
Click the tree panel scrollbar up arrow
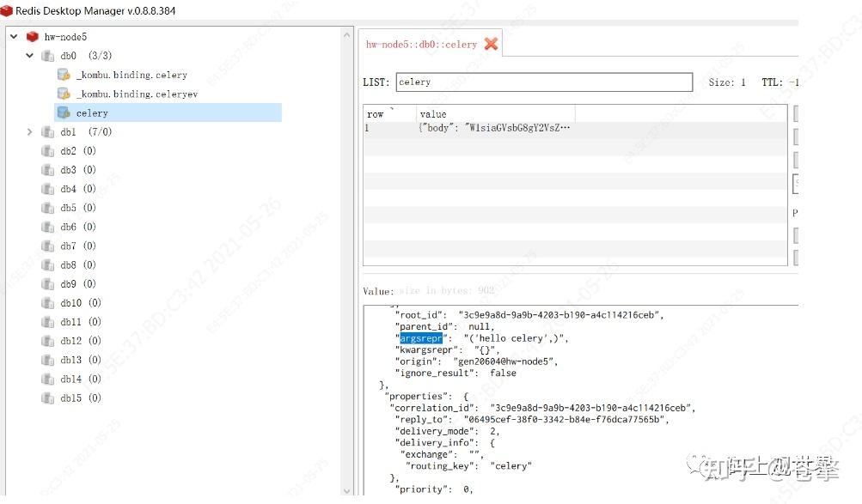click(x=346, y=35)
